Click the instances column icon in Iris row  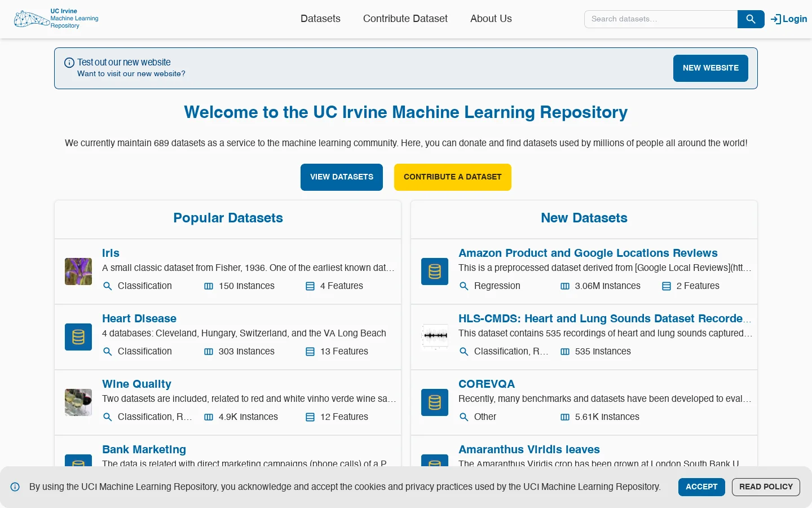tap(209, 286)
